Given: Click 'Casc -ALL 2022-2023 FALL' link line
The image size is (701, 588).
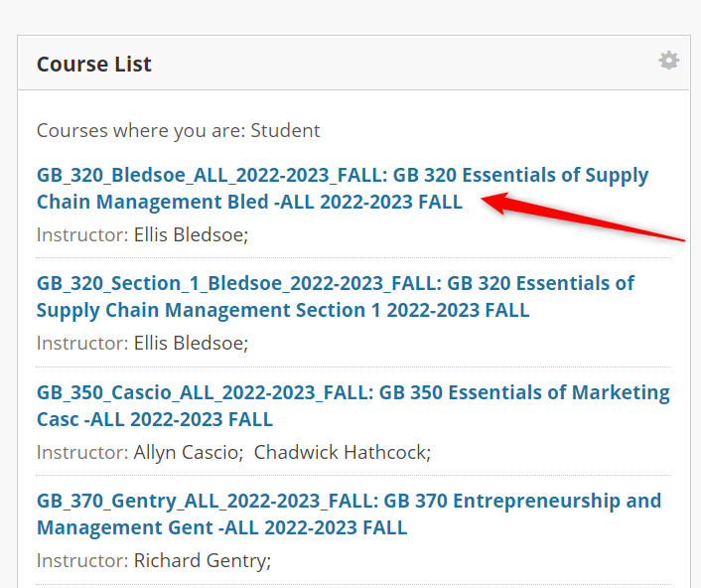Looking at the screenshot, I should tap(155, 419).
